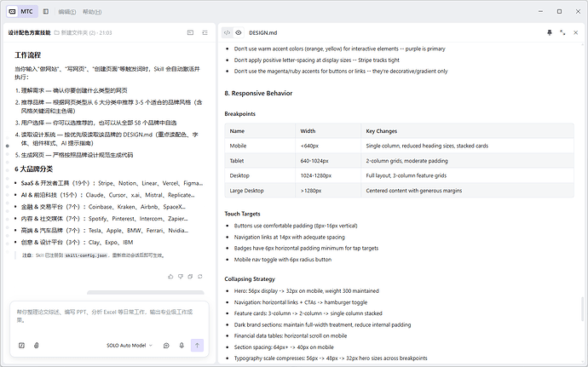The width and height of the screenshot is (588, 367).
Task: Click the '6 大品牌分类' heading in chat
Action: click(34, 169)
